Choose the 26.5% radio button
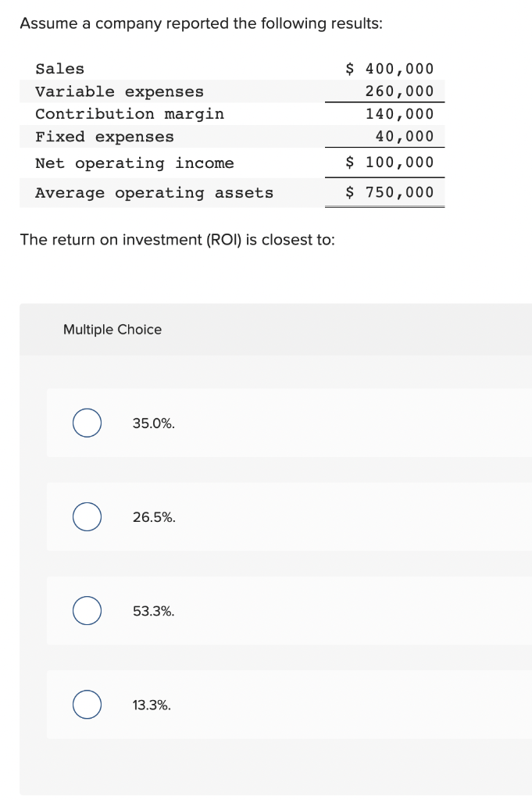532x800 pixels. pos(87,517)
